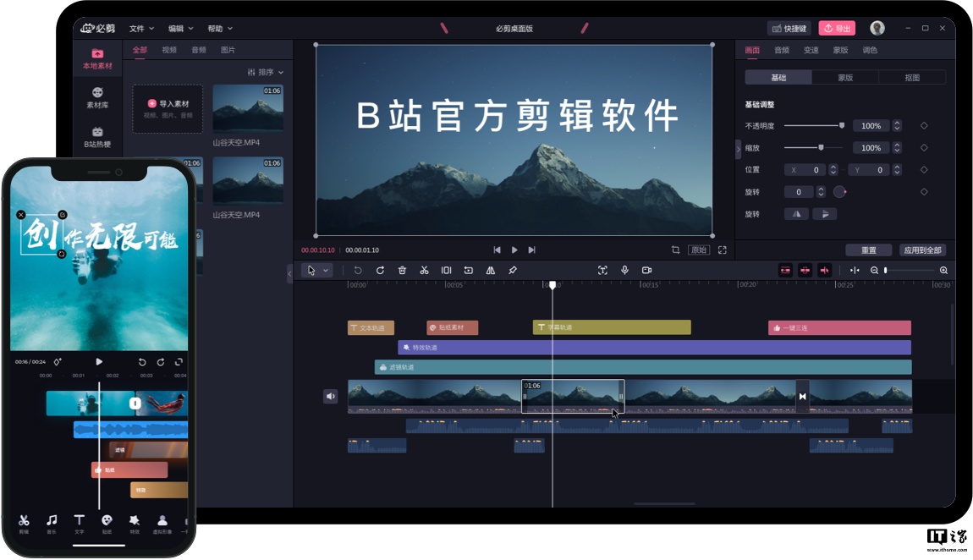
Task: Select the scissors split tool in timeline toolbar
Action: coord(424,270)
